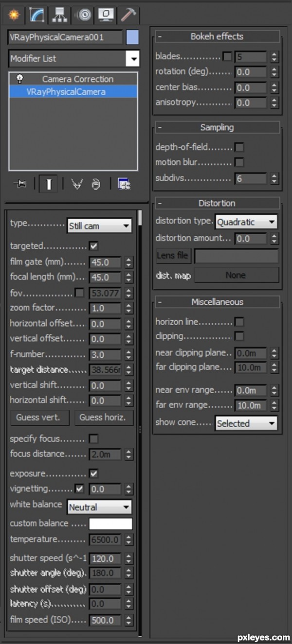Click the Guess horiz. button
Viewport: 292px width, 644px height.
(x=104, y=417)
